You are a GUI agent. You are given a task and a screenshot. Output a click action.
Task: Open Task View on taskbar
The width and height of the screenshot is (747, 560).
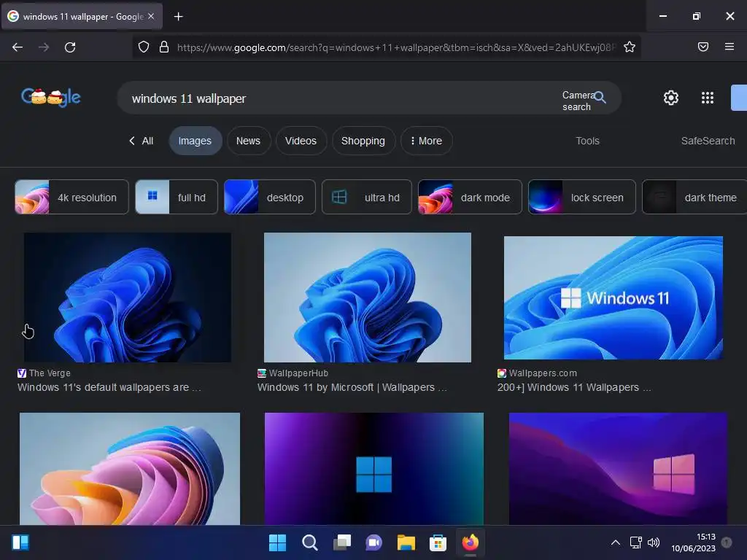coord(341,542)
